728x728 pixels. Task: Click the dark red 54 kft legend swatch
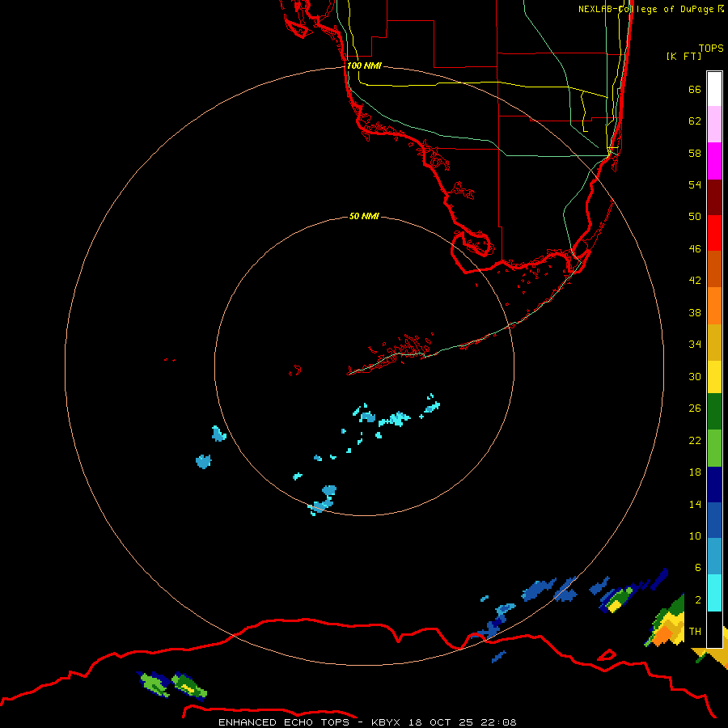coord(714,197)
